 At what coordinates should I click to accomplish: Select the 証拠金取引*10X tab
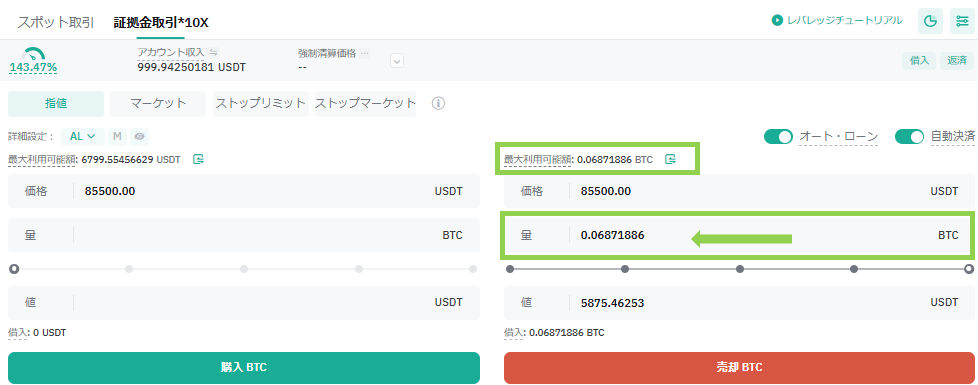[x=161, y=23]
